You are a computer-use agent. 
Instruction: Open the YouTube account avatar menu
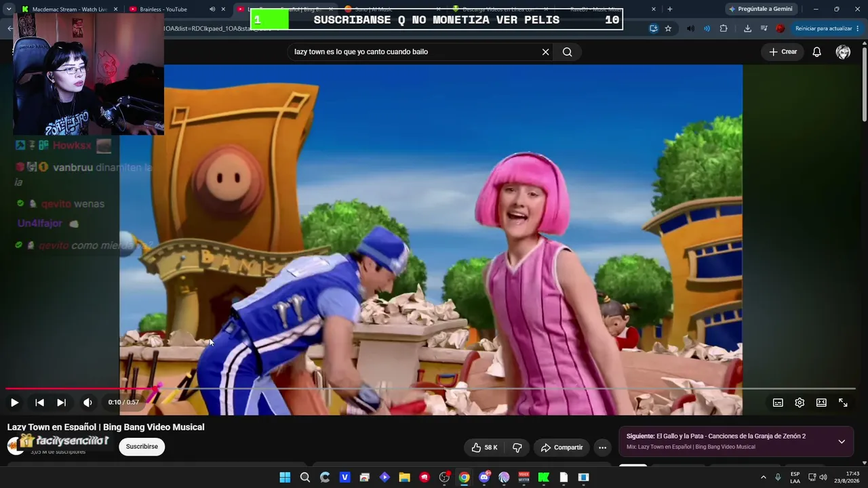tap(843, 52)
